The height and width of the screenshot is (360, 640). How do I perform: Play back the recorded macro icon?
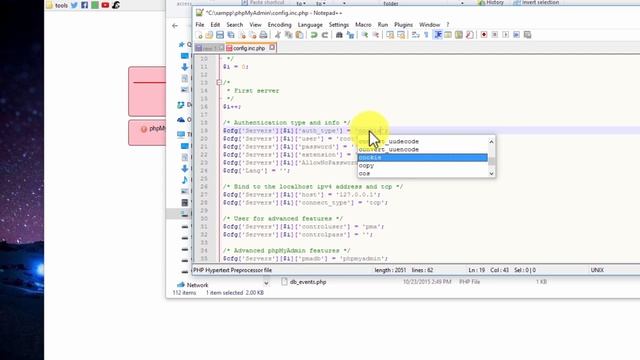tap(505, 35)
